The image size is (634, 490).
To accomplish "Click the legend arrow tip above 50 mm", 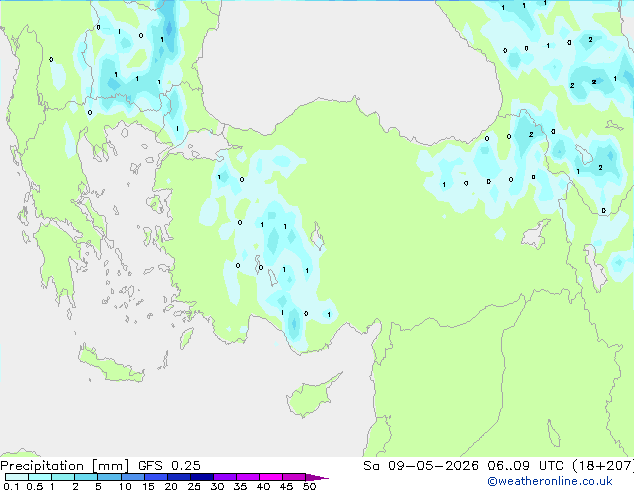I will [x=317, y=477].
